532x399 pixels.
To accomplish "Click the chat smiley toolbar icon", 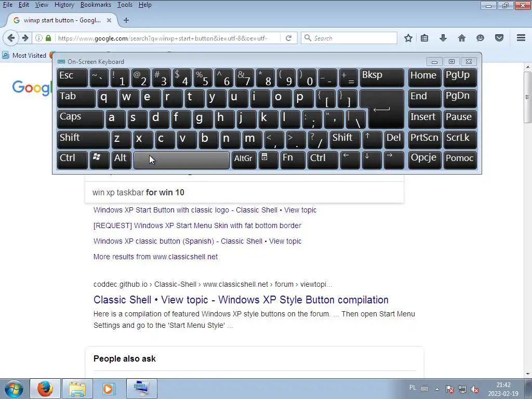I will tap(480, 38).
